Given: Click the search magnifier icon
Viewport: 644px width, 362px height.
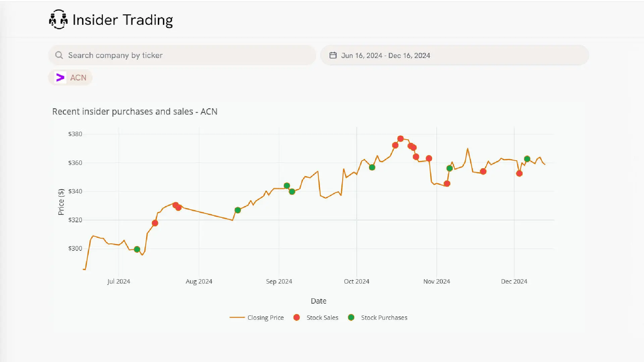Looking at the screenshot, I should click(59, 55).
